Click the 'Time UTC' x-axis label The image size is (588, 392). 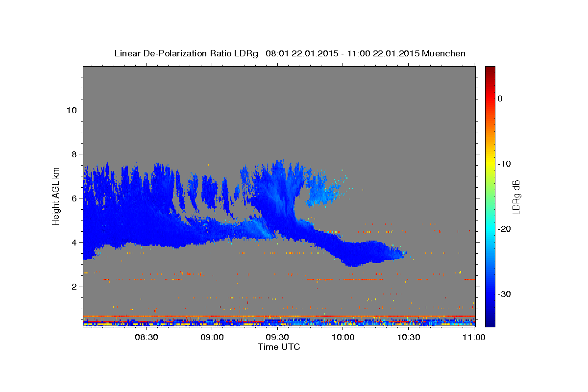279,347
